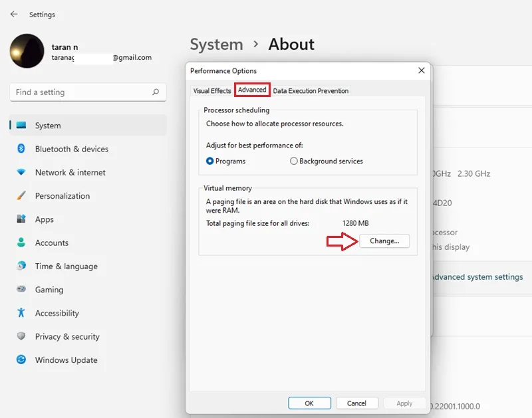Open Bluetooth & devices settings icon
This screenshot has width=532, height=418.
(x=21, y=148)
